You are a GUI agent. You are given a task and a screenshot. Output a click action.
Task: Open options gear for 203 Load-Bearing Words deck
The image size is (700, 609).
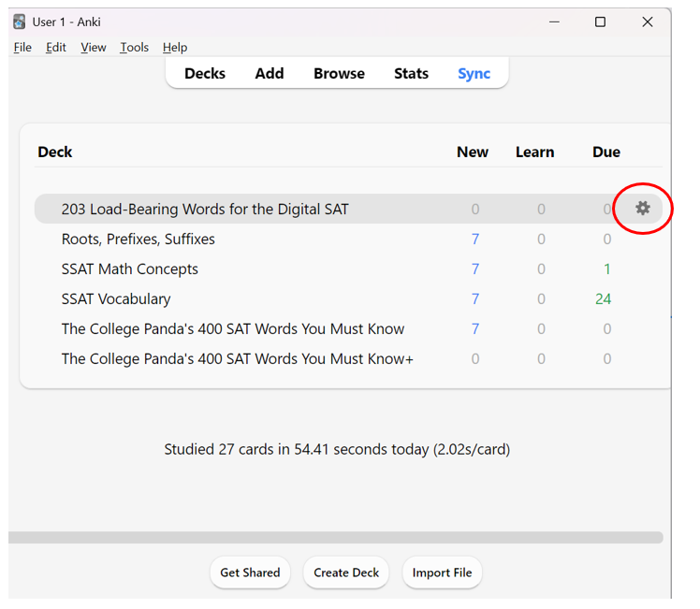tap(642, 208)
